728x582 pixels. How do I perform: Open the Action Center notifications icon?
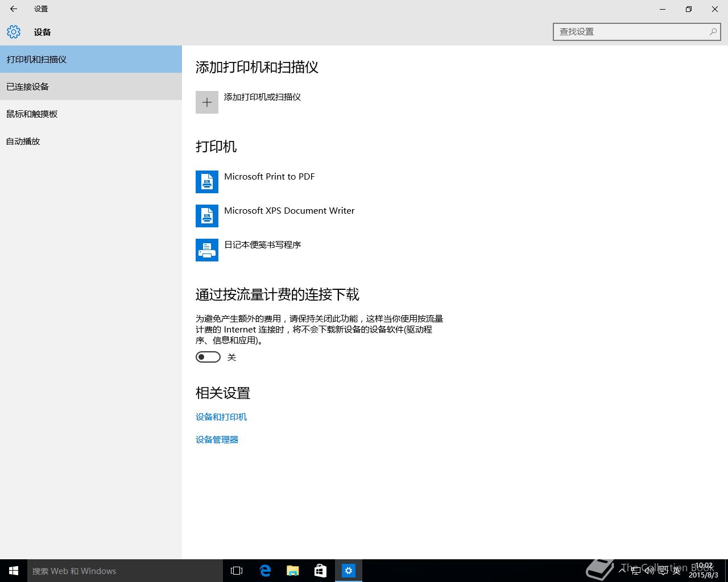pyautogui.click(x=663, y=571)
